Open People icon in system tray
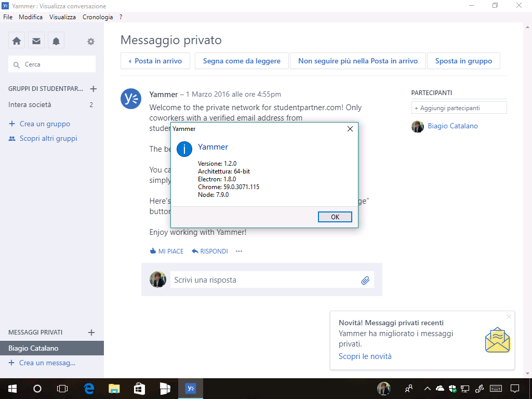532x399 pixels. [409, 389]
